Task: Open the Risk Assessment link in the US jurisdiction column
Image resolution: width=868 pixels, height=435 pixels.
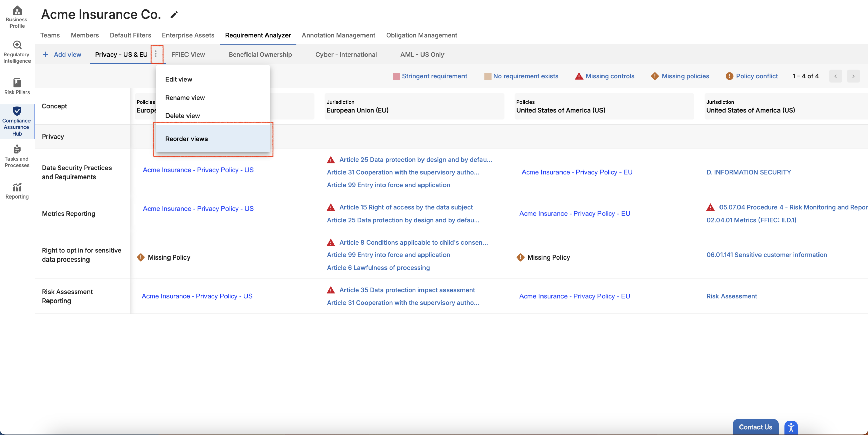Action: [x=732, y=296]
